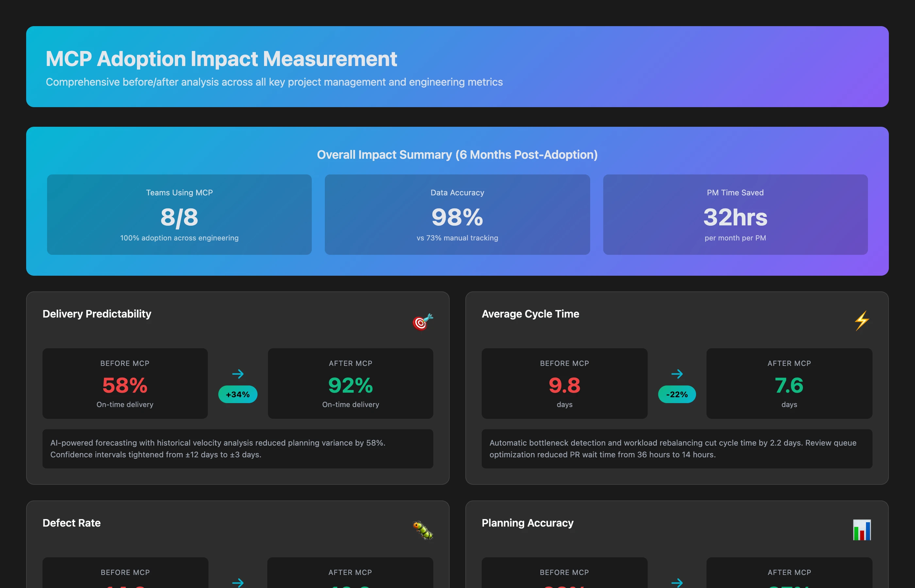This screenshot has width=915, height=588.
Task: Click AFTER MCP label in Planning Accuracy card
Action: pyautogui.click(x=790, y=572)
